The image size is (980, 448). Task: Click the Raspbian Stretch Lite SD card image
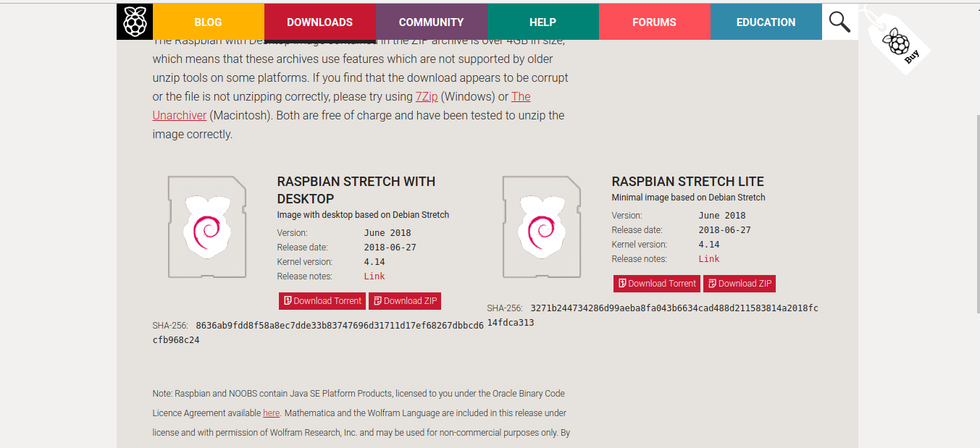542,227
